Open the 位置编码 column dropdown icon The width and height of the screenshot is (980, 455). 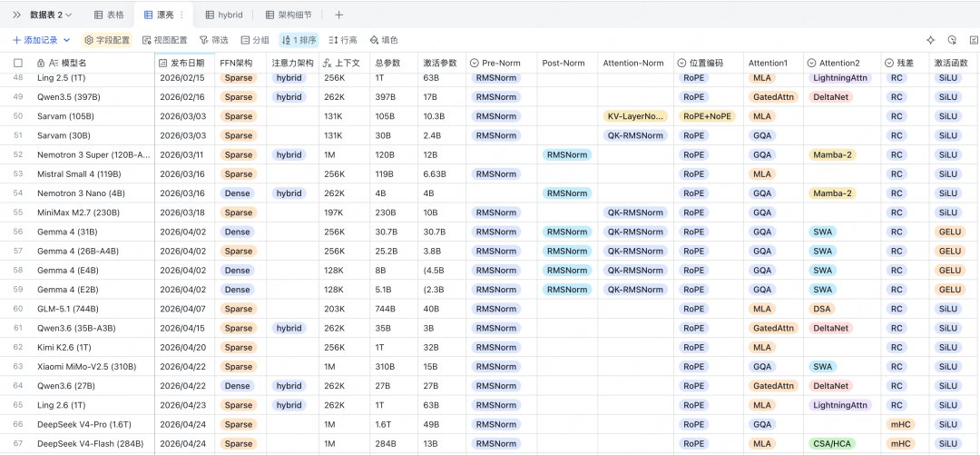pos(681,64)
